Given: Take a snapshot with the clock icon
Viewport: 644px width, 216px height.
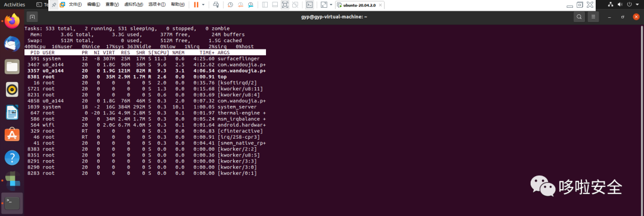Looking at the screenshot, I should coord(230,5).
